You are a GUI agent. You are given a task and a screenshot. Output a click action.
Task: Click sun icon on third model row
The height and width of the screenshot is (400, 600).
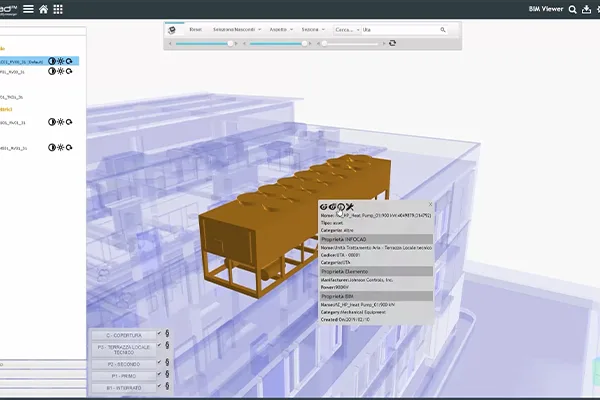60,122
